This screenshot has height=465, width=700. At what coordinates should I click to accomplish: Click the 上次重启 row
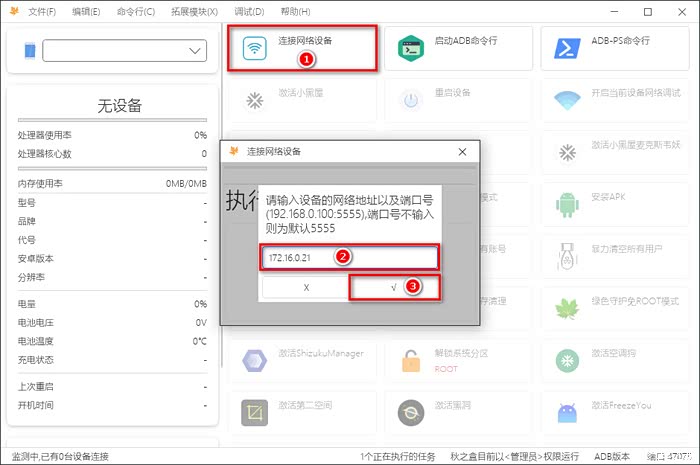[112, 386]
